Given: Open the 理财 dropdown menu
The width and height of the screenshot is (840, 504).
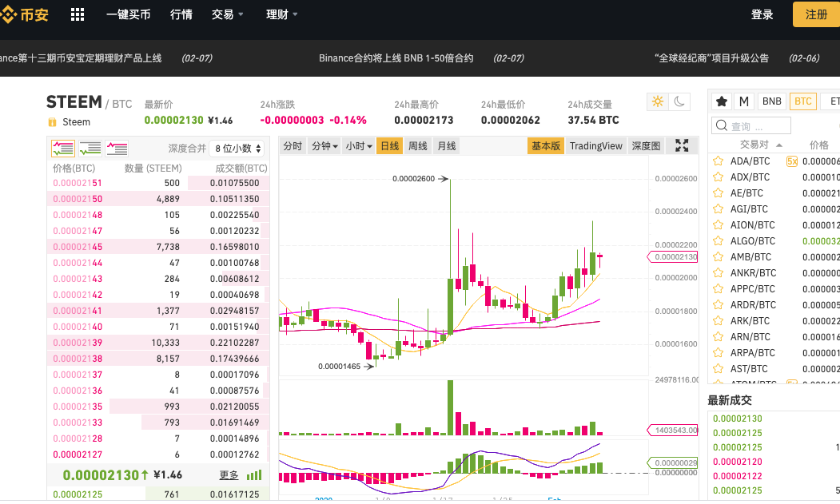Looking at the screenshot, I should tap(282, 14).
